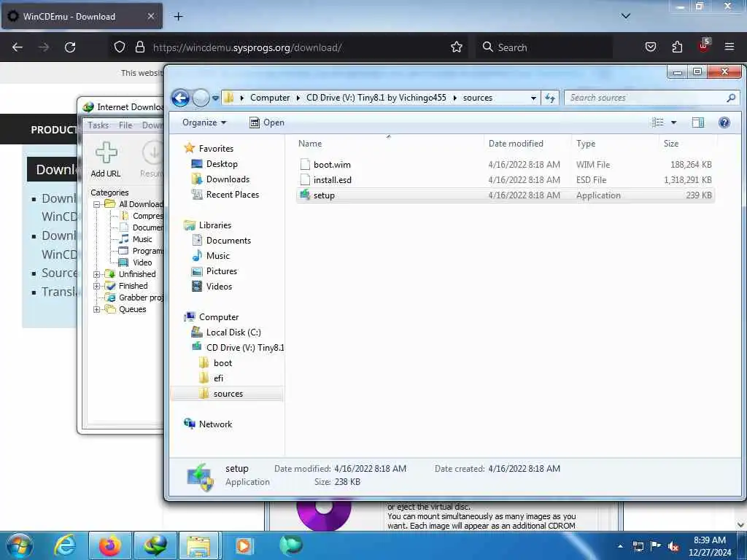Launch Internet Explorer from the taskbar
The height and width of the screenshot is (560, 747).
pos(64,545)
